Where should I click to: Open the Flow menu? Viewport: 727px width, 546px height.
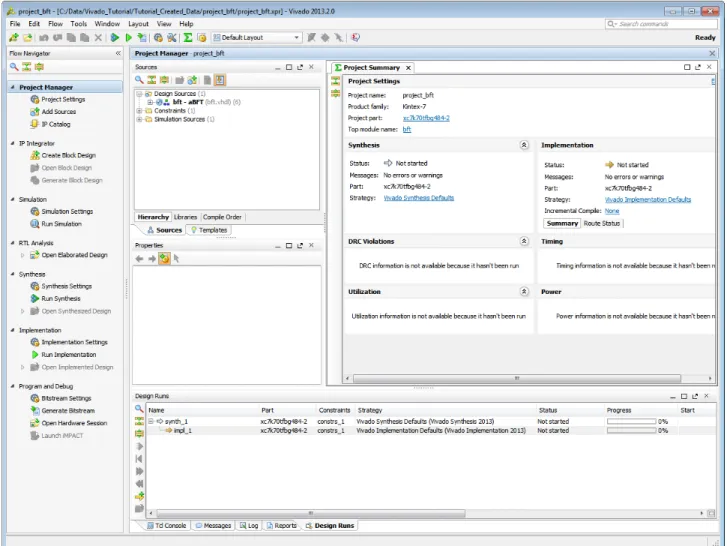point(55,24)
